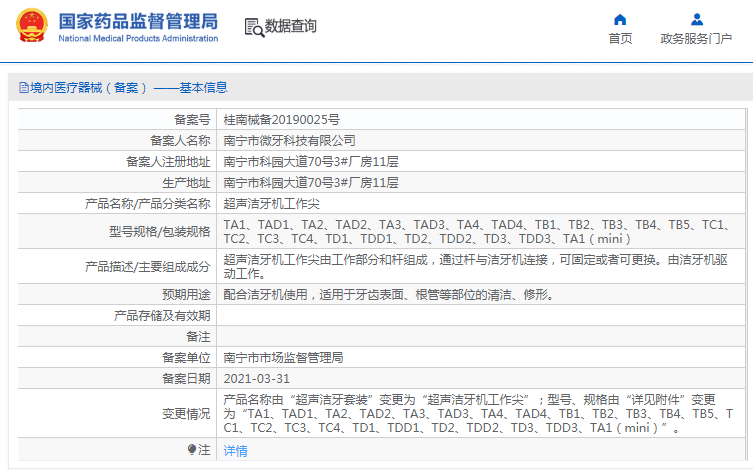
Task: Click the 预期用途 value text
Action: click(x=389, y=294)
